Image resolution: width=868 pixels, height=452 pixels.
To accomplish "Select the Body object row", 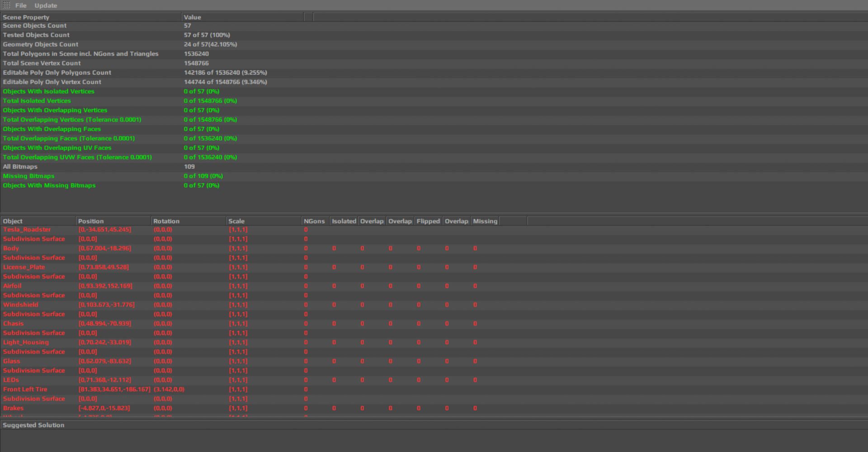I will pos(434,248).
